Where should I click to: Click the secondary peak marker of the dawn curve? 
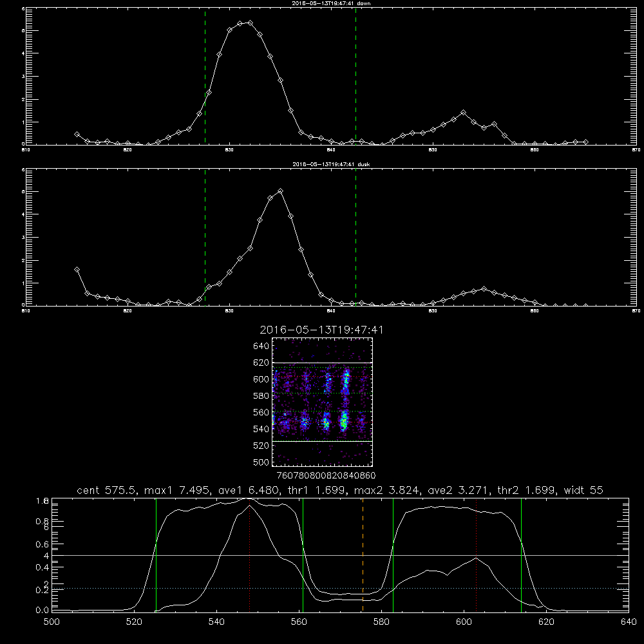click(463, 113)
